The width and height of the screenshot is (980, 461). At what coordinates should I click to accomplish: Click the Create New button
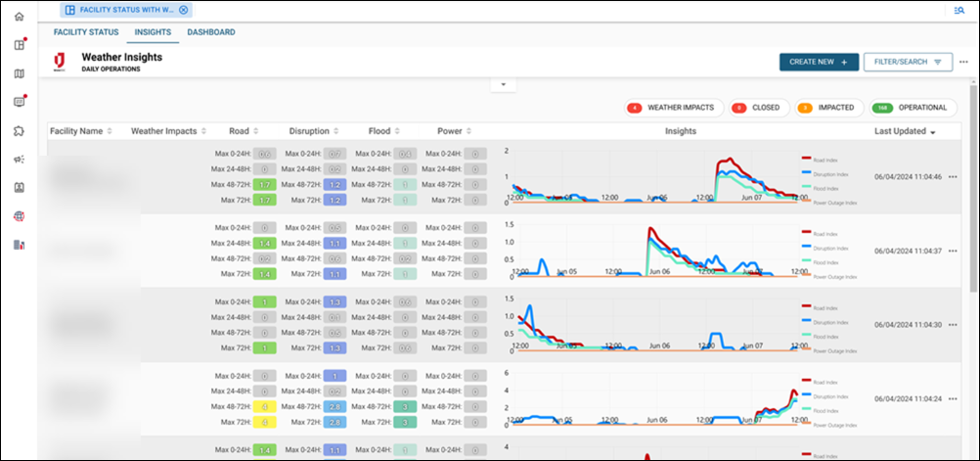pyautogui.click(x=819, y=62)
